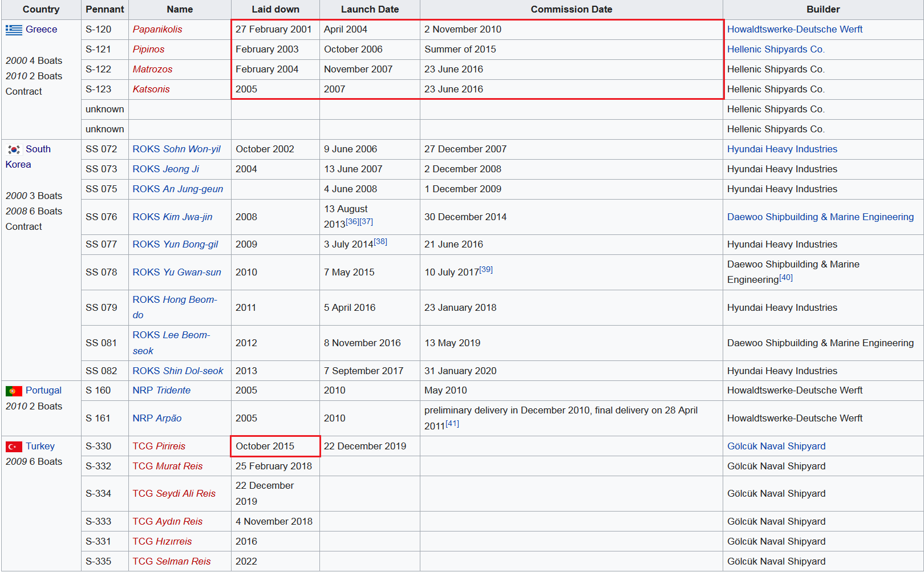Screen dimensions: 924x572
Task: Click the Turkey flag icon
Action: pos(14,447)
